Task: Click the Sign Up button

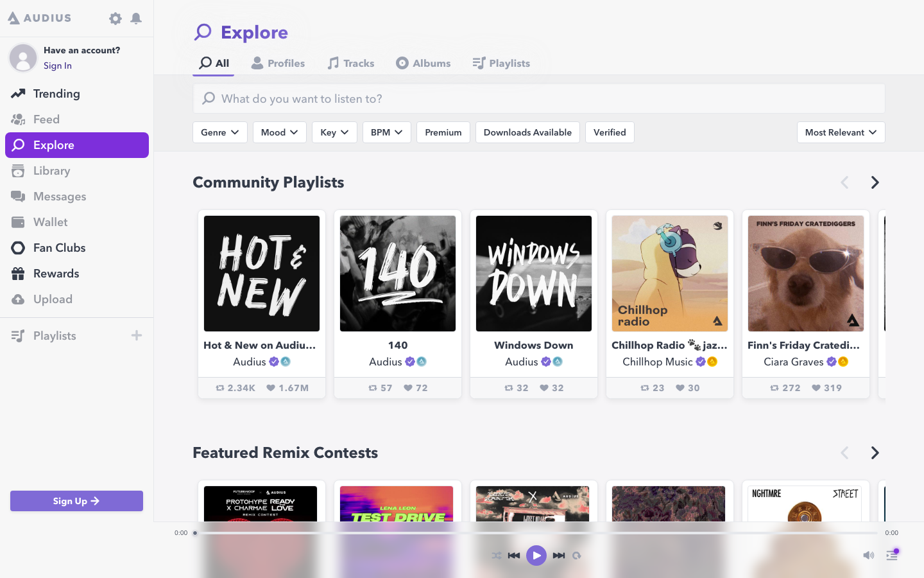Action: [76, 501]
